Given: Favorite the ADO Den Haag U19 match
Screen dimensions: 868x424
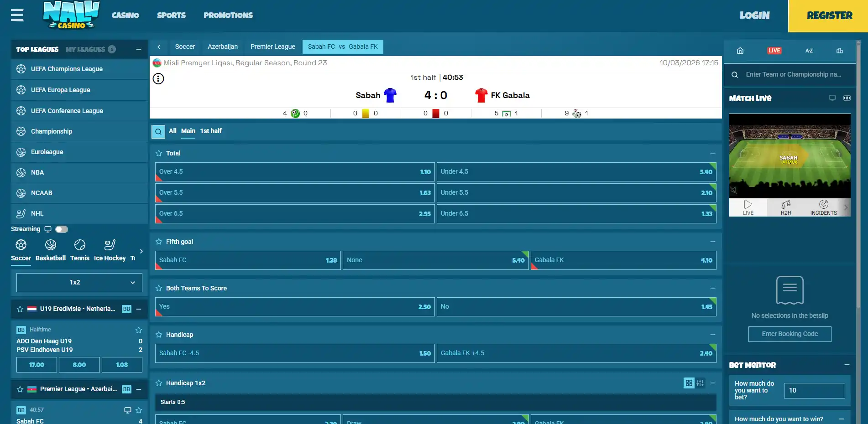Looking at the screenshot, I should [139, 330].
